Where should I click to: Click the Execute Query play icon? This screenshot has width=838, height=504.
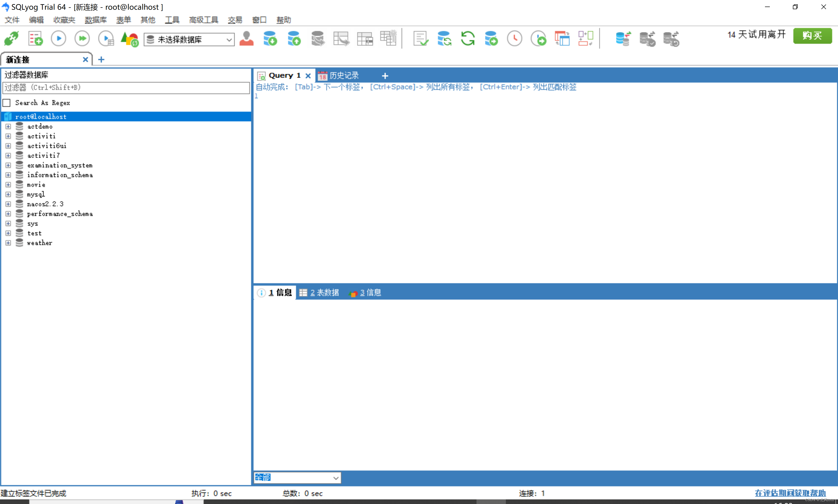click(x=58, y=39)
